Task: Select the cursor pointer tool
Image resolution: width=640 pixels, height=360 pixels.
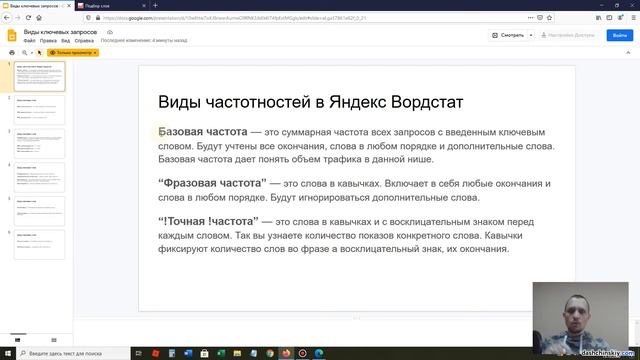Action: (40, 53)
